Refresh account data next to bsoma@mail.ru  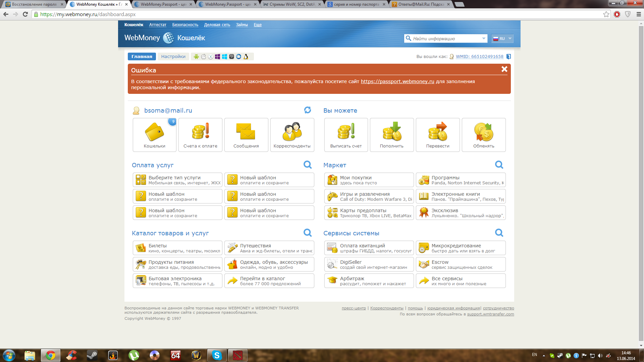click(x=308, y=110)
